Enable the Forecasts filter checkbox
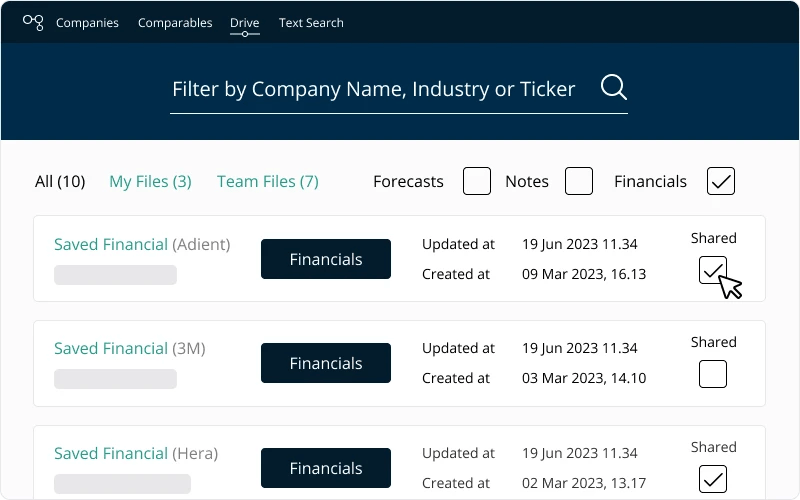The image size is (800, 500). point(477,181)
